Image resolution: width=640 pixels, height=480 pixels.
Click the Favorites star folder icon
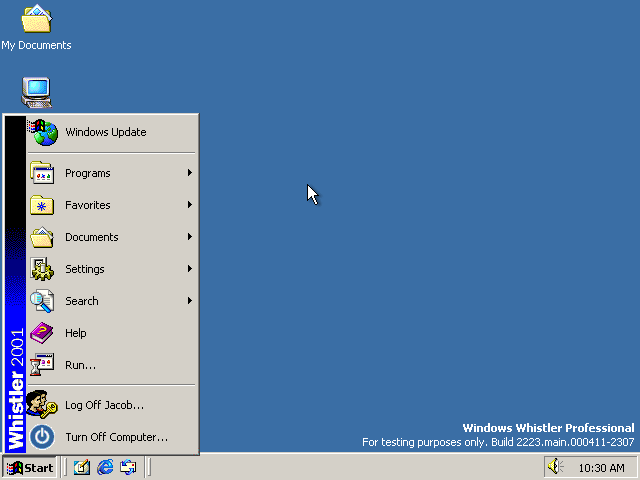[42, 205]
